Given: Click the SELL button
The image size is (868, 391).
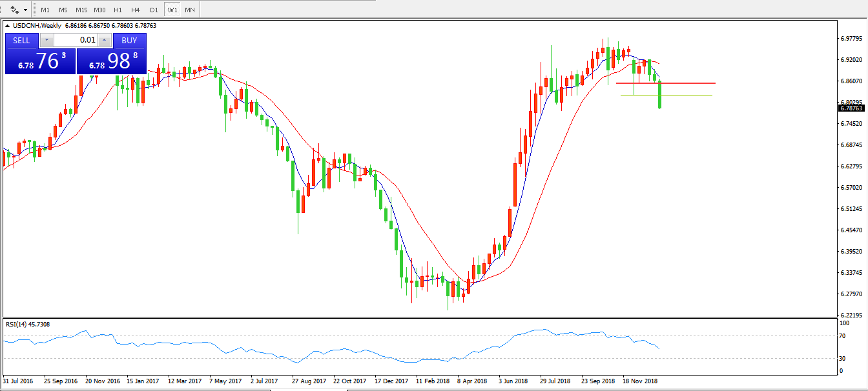Looking at the screenshot, I should tap(21, 40).
